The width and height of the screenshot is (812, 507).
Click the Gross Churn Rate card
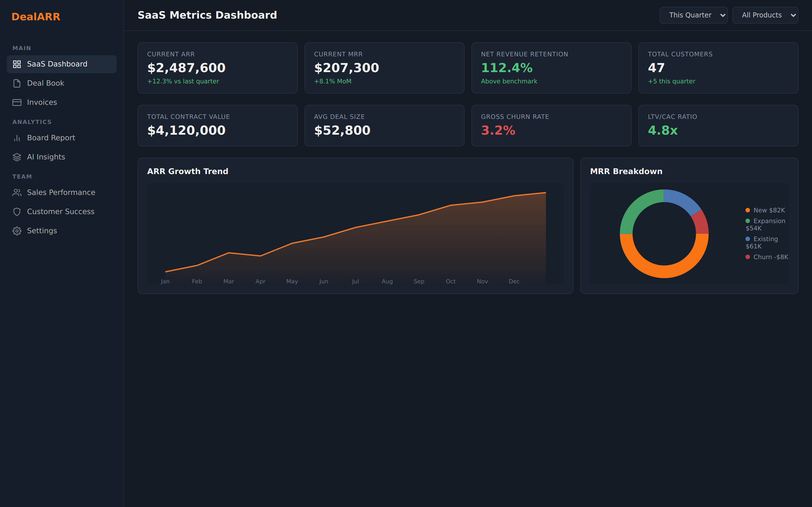tap(551, 125)
